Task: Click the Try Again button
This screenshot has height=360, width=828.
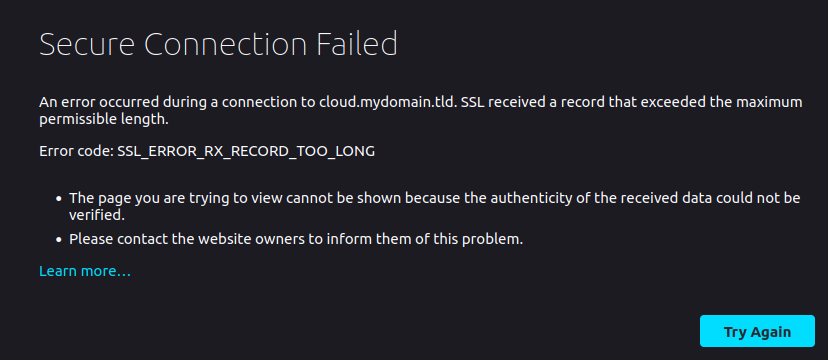Action: tap(757, 331)
